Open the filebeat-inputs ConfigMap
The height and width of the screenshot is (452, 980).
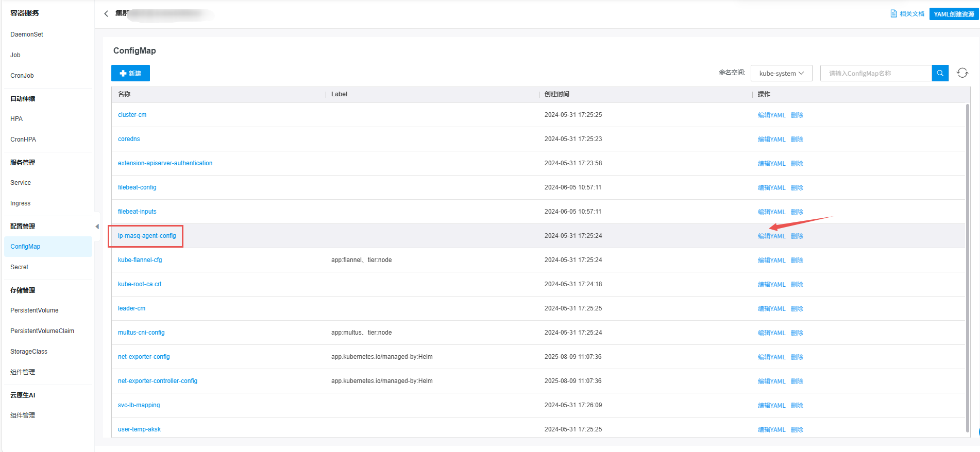coord(137,212)
